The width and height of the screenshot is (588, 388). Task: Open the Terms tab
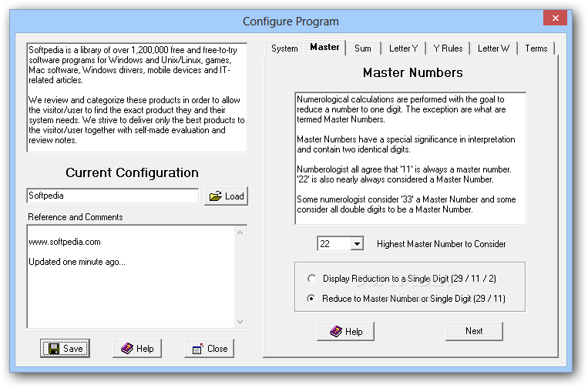coord(536,48)
